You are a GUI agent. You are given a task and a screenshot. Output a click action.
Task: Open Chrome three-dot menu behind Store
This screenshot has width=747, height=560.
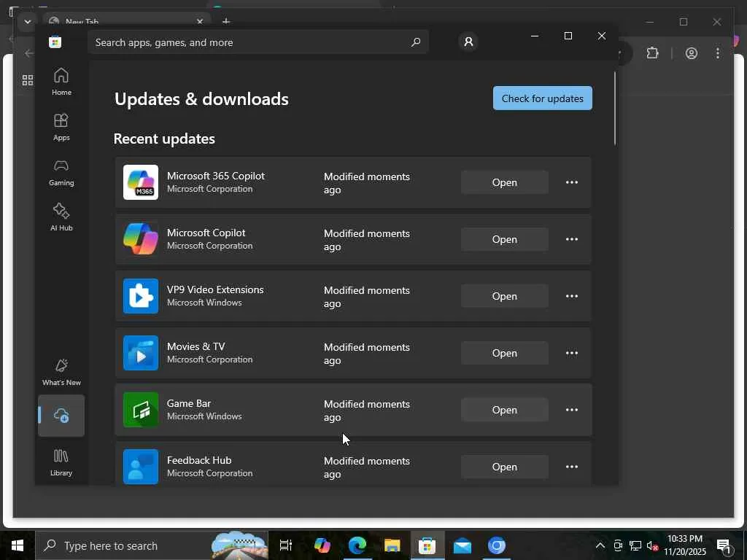718,52
